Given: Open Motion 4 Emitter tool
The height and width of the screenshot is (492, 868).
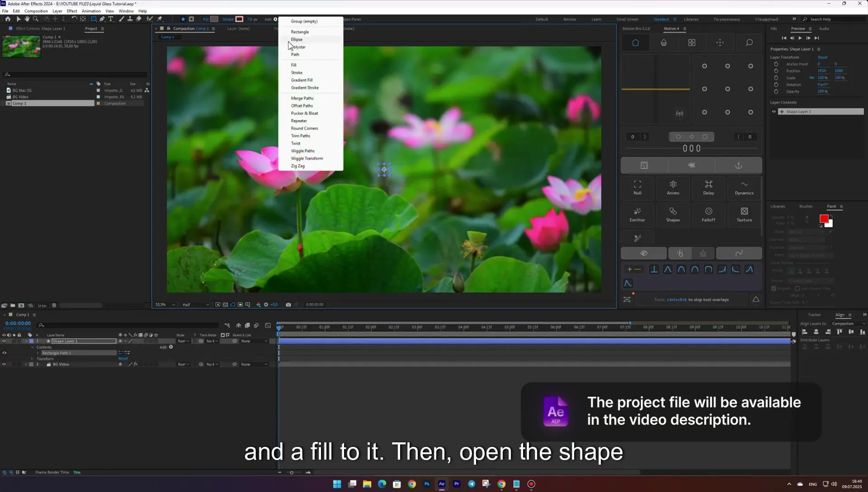Looking at the screenshot, I should (x=637, y=214).
